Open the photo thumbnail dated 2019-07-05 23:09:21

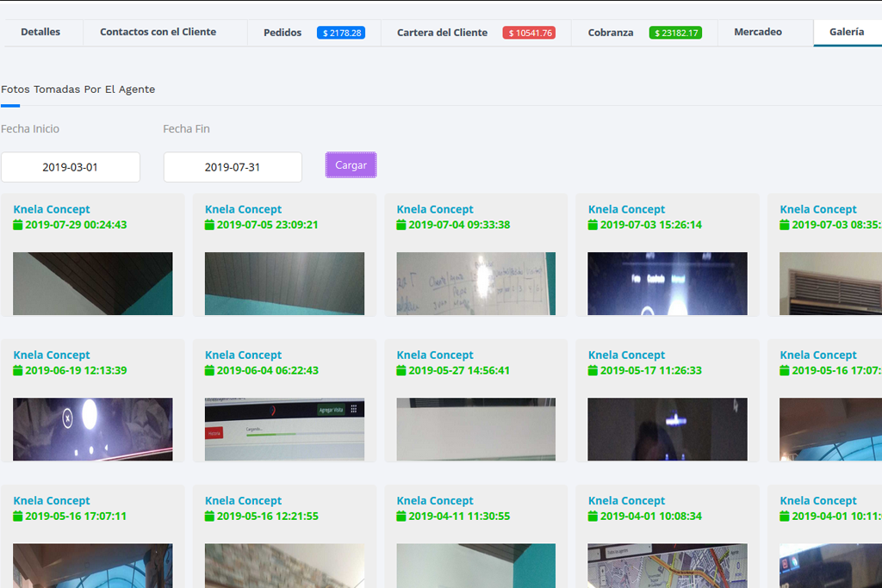(x=284, y=283)
